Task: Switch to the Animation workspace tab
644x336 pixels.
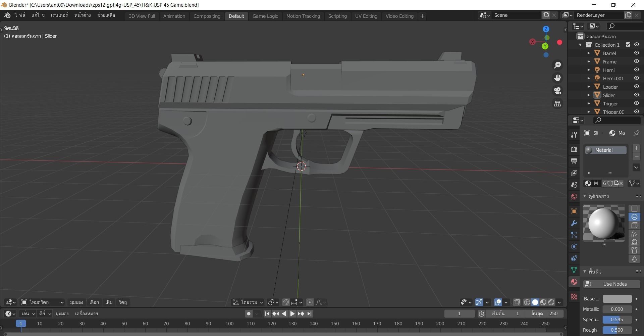Action: (x=174, y=16)
